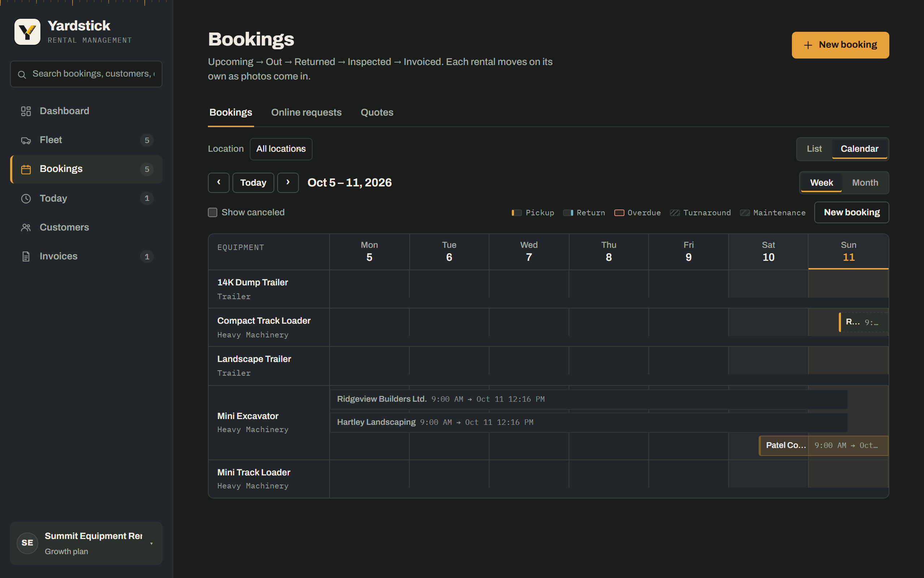The width and height of the screenshot is (924, 578).
Task: Open the Patel Co booking block
Action: pyautogui.click(x=824, y=446)
